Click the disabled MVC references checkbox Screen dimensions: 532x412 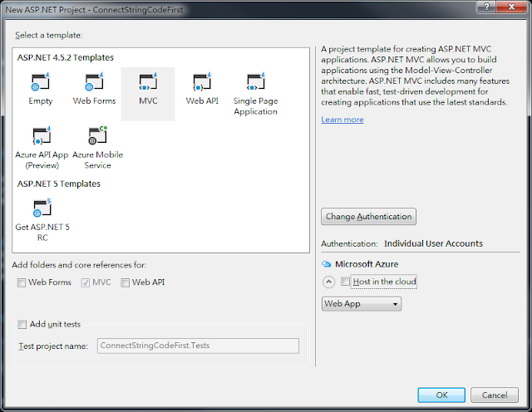click(85, 282)
